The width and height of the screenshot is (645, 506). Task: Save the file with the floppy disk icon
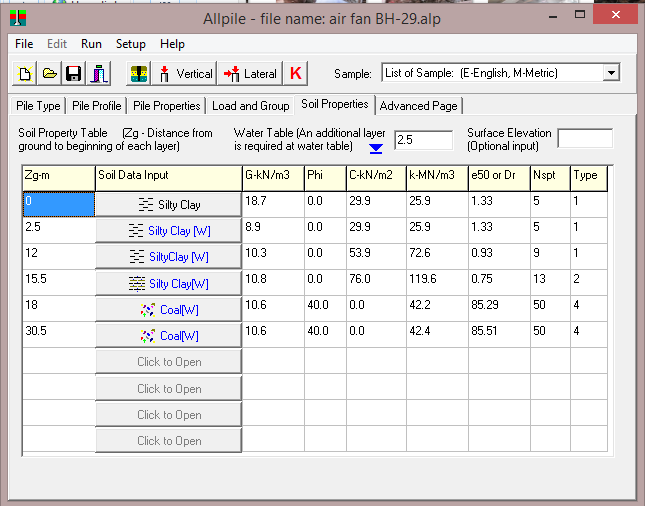pos(74,74)
